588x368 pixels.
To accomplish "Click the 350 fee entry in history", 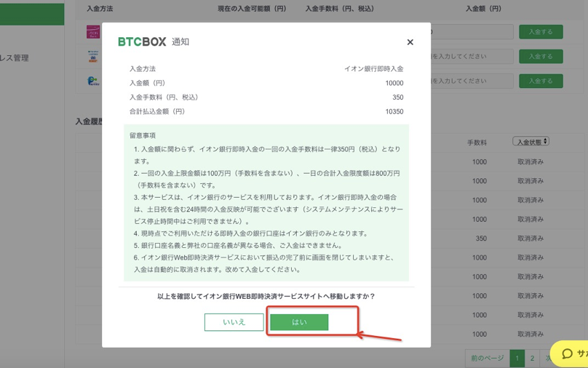I will point(481,239).
